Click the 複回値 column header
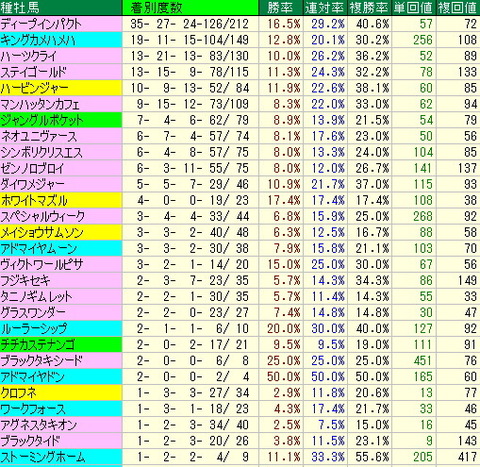Image resolution: width=480 pixels, height=467 pixels. 458,8
